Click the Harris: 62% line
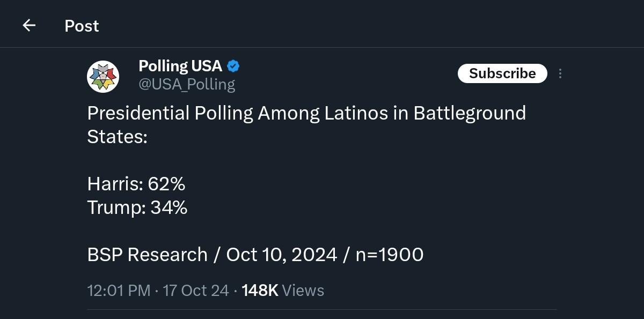644x319 pixels. pyautogui.click(x=136, y=184)
